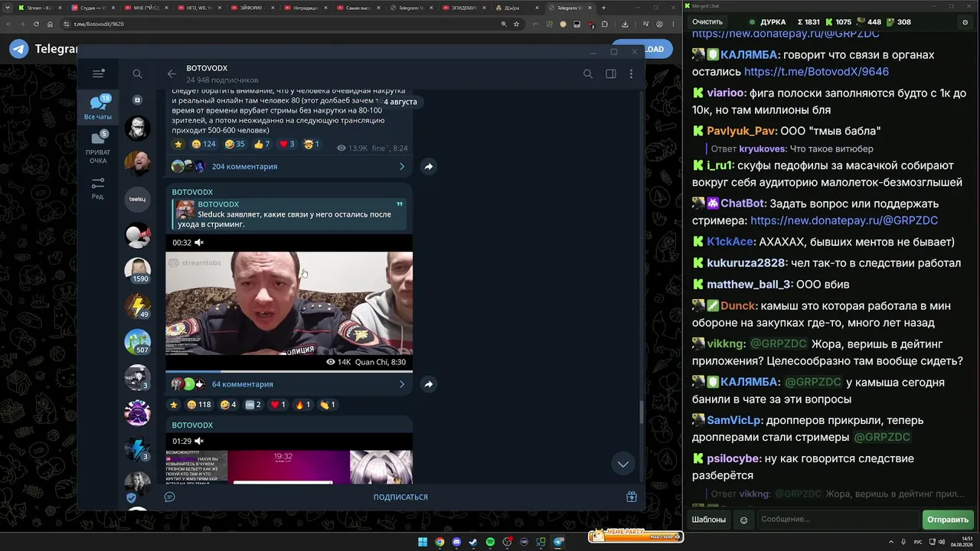Select the 'Все чаты' folder

98,107
